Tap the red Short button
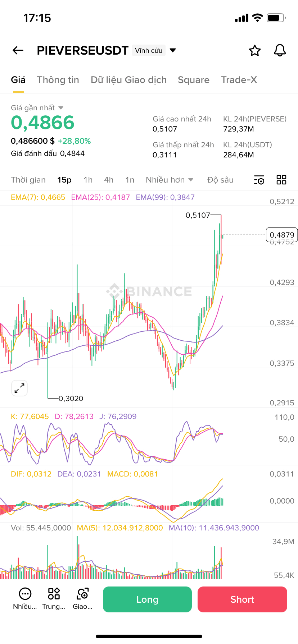The height and width of the screenshot is (644, 298). pos(242,599)
